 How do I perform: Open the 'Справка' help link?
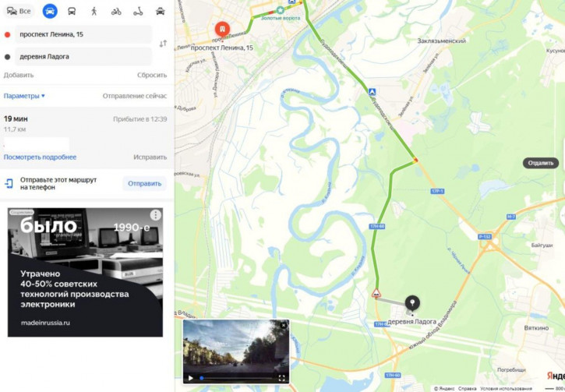click(x=468, y=389)
